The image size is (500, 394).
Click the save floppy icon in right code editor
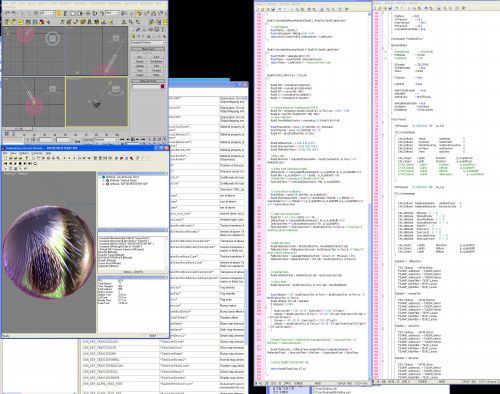[x=390, y=9]
